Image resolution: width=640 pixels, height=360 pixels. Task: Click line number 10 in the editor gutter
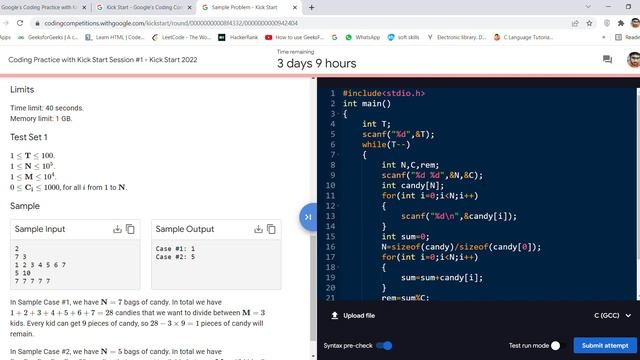(x=330, y=186)
